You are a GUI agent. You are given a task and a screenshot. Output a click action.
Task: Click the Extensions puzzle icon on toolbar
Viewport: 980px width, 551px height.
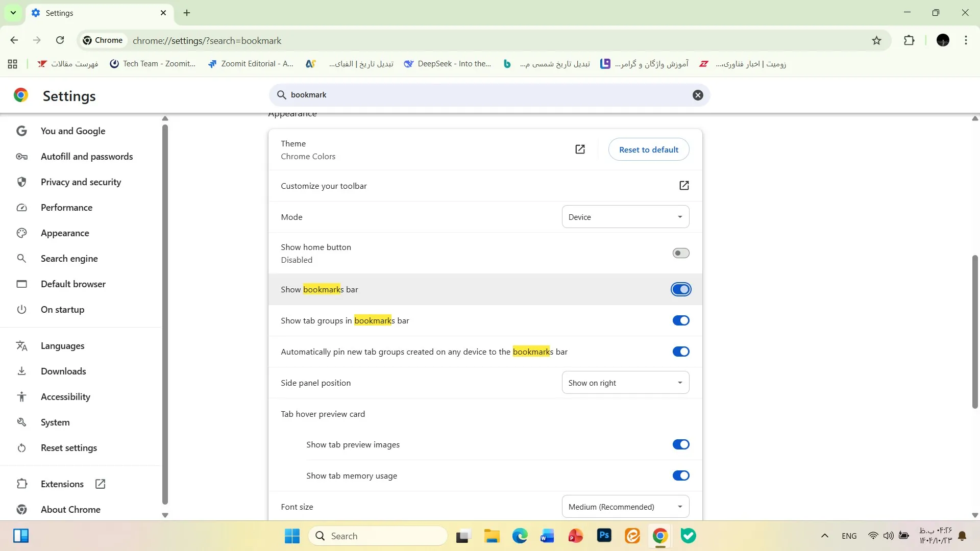point(910,40)
